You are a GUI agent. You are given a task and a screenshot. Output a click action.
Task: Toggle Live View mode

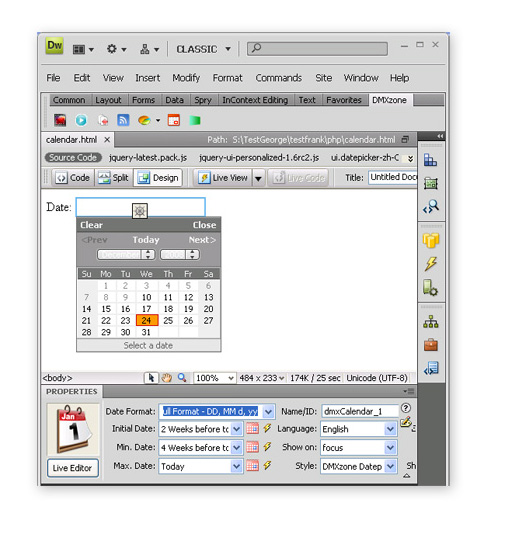pyautogui.click(x=223, y=178)
